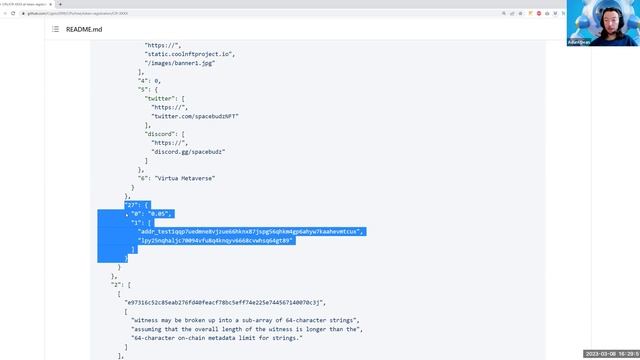640x360 pixels.
Task: Click the "twitter": [ key line
Action: pyautogui.click(x=164, y=98)
